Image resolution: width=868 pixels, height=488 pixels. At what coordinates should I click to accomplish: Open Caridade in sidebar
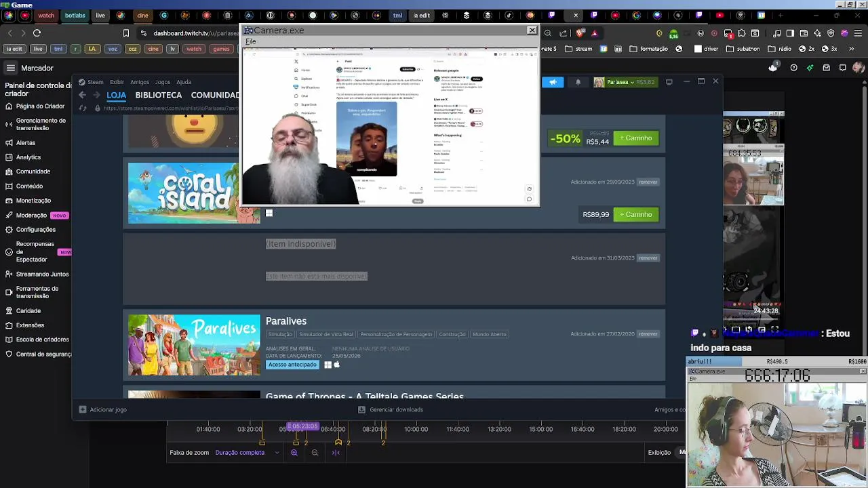[x=23, y=310]
